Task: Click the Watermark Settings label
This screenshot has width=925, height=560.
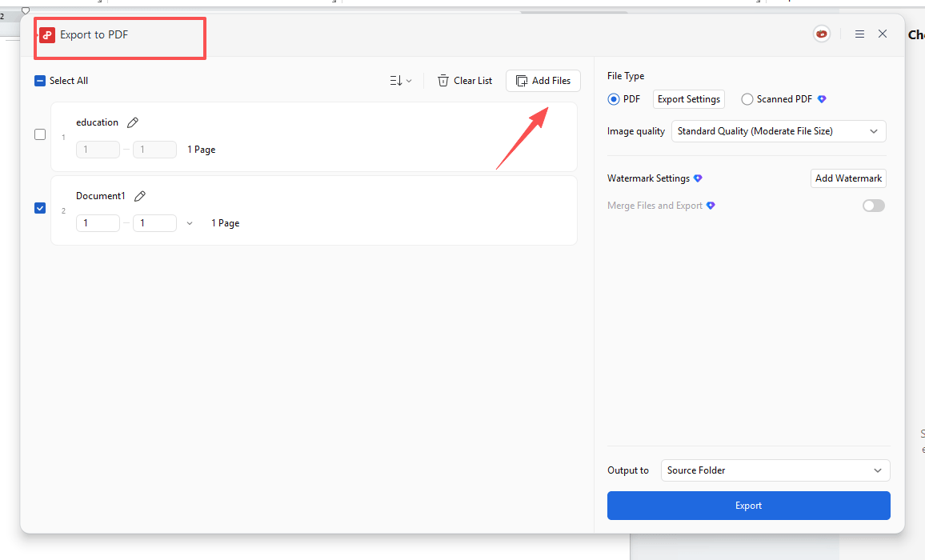Action: pos(648,178)
